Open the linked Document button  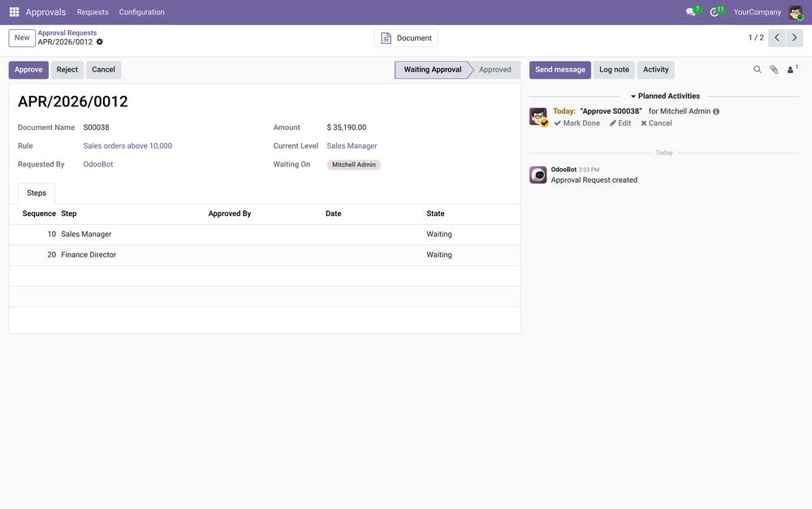tap(406, 38)
